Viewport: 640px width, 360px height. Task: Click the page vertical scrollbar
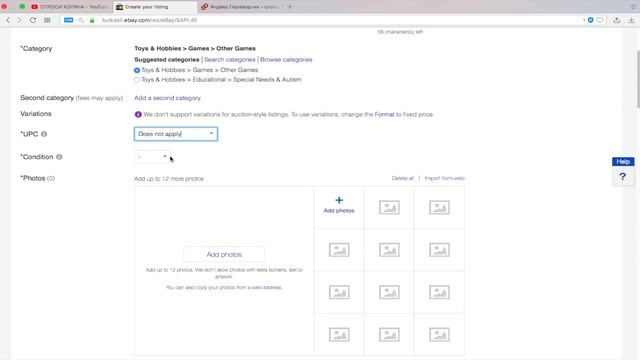click(x=638, y=80)
